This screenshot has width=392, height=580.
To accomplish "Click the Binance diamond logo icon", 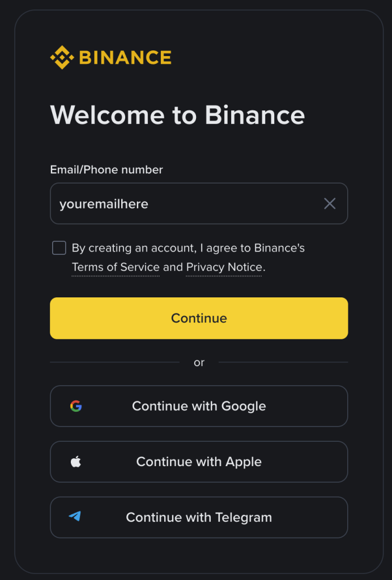I will 62,57.
